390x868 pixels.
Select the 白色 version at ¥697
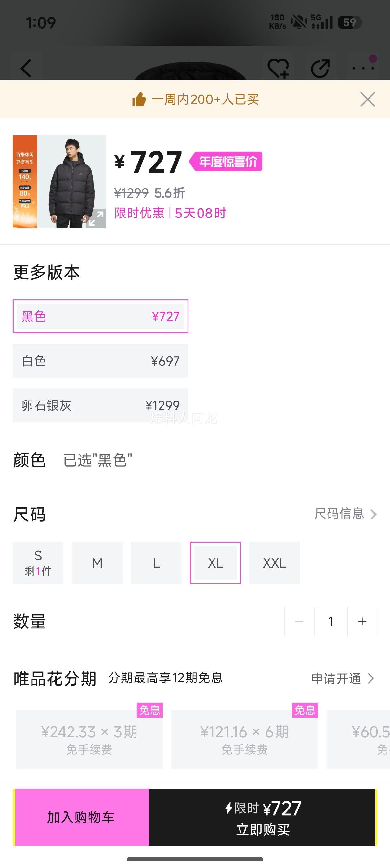[x=100, y=361]
